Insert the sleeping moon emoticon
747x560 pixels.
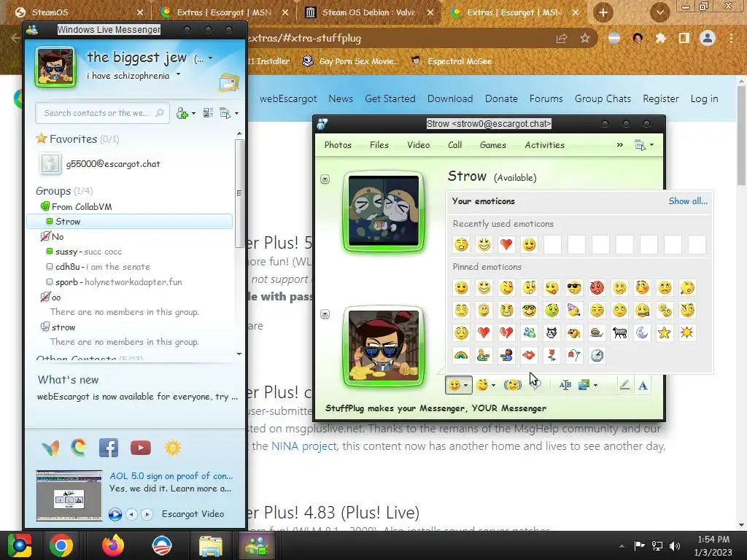(642, 332)
